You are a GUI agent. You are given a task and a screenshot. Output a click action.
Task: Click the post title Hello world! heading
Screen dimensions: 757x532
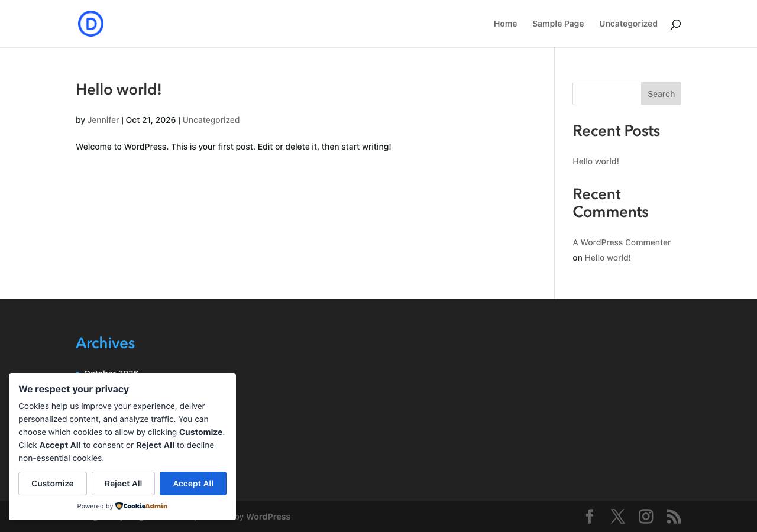[118, 89]
